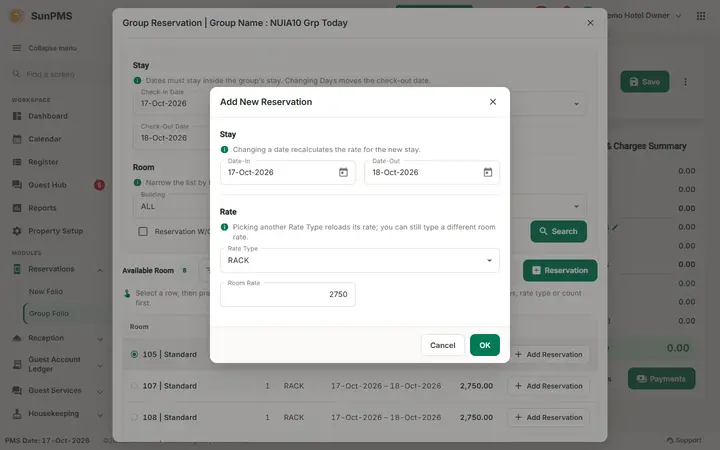Click the Guest Account Ledger icon
This screenshot has height=450, width=720.
17,364
